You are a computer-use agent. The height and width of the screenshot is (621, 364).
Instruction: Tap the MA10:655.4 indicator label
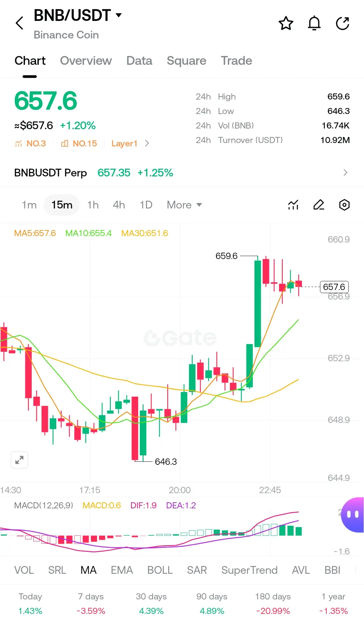pyautogui.click(x=88, y=233)
